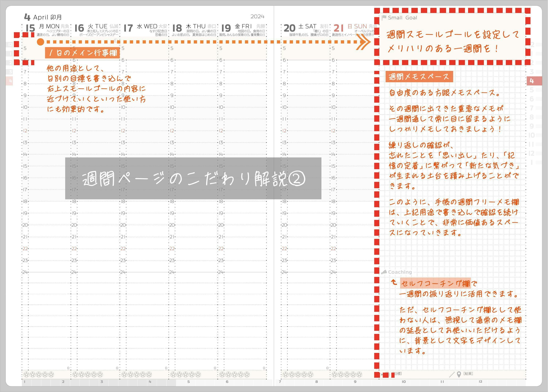The height and width of the screenshot is (392, 548).
Task: Click the first star under the Monday column
Action: pyautogui.click(x=26, y=375)
